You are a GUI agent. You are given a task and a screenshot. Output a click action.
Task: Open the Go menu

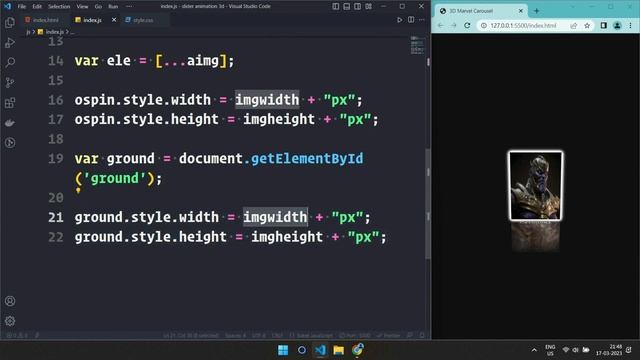click(x=98, y=7)
